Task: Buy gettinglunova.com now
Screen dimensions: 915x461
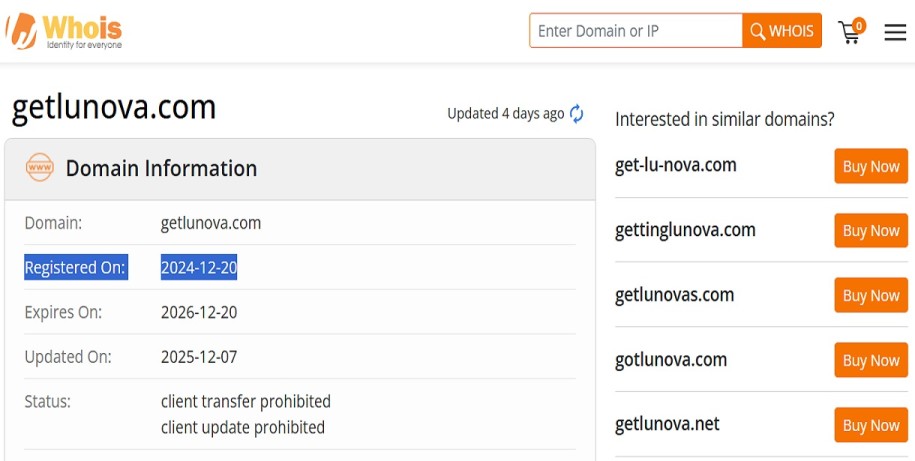Action: (871, 230)
